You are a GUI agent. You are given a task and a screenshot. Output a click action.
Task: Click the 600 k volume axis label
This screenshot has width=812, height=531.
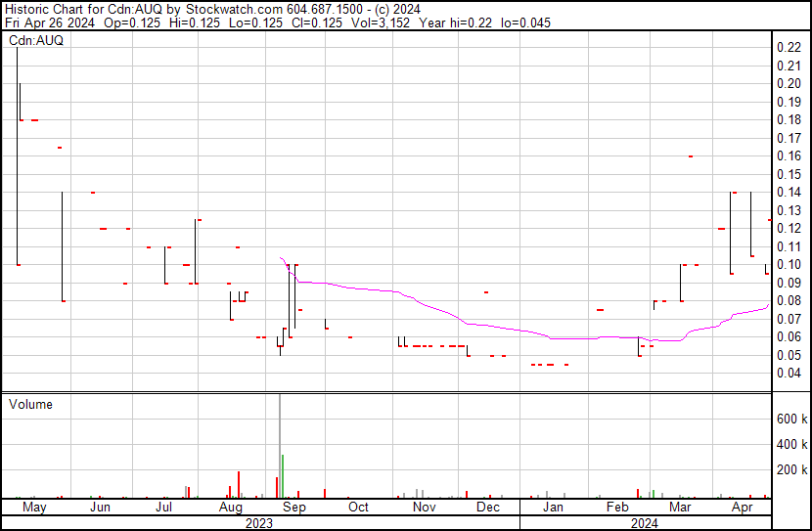(791, 420)
